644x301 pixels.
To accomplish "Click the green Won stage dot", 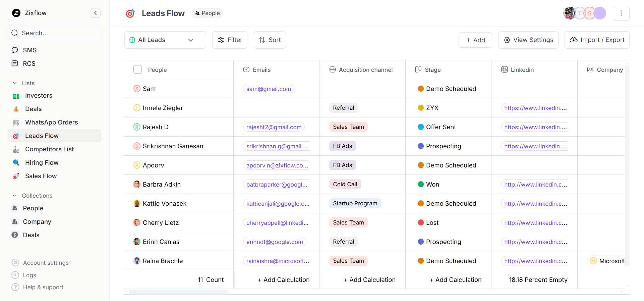I will (x=421, y=185).
